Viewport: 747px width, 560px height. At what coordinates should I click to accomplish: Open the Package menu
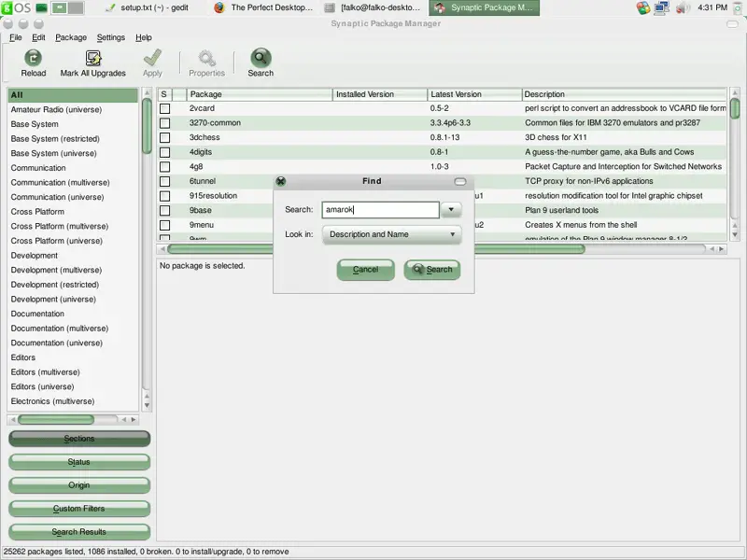tap(71, 37)
